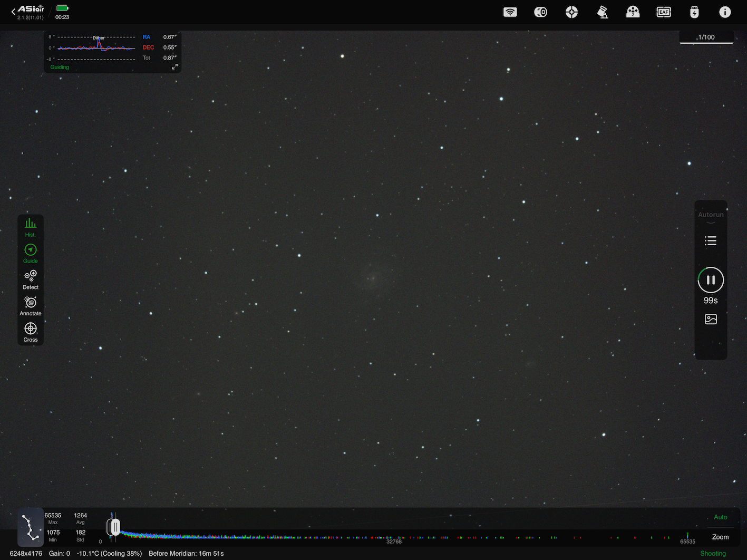Adjust the histogram stretch slider handle
747x560 pixels.
pyautogui.click(x=113, y=527)
